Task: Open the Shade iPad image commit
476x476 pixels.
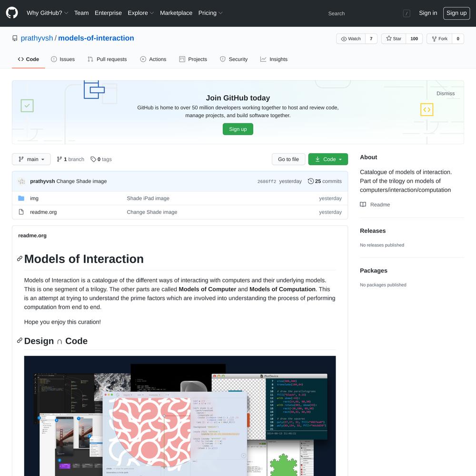Action: [x=148, y=198]
